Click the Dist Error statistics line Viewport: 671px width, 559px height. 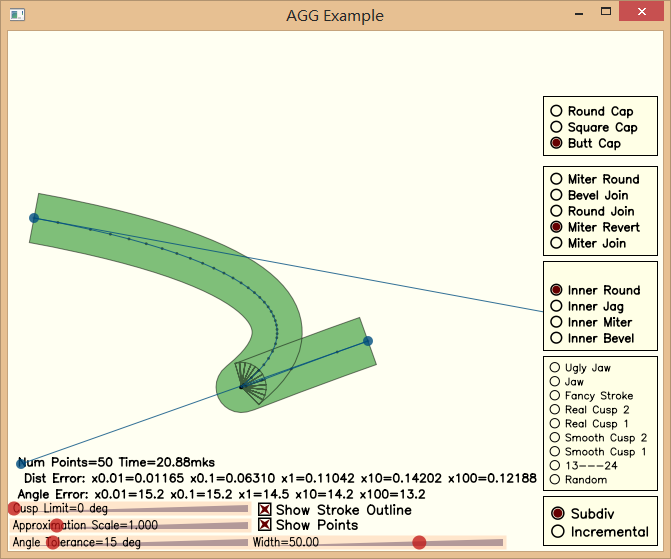pyautogui.click(x=280, y=478)
